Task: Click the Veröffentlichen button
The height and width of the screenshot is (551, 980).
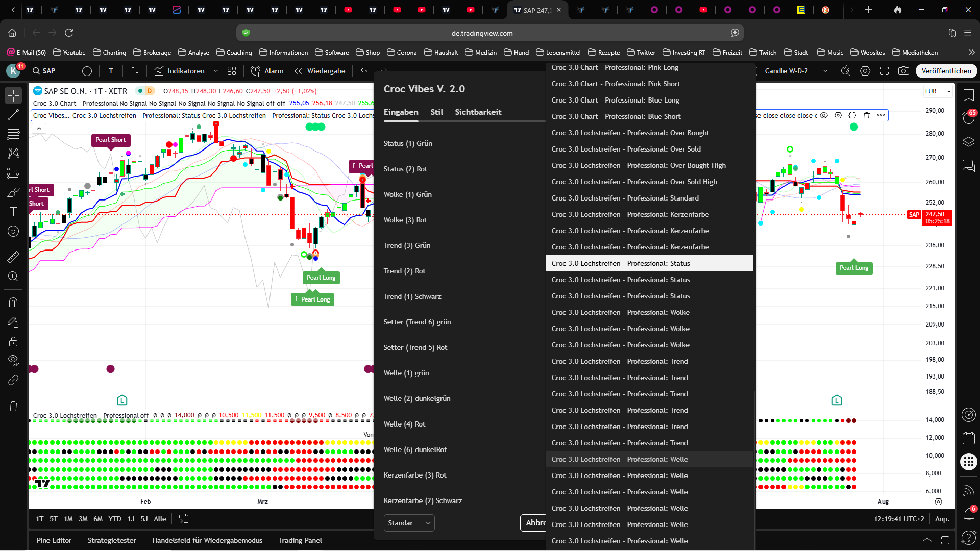Action: [946, 71]
